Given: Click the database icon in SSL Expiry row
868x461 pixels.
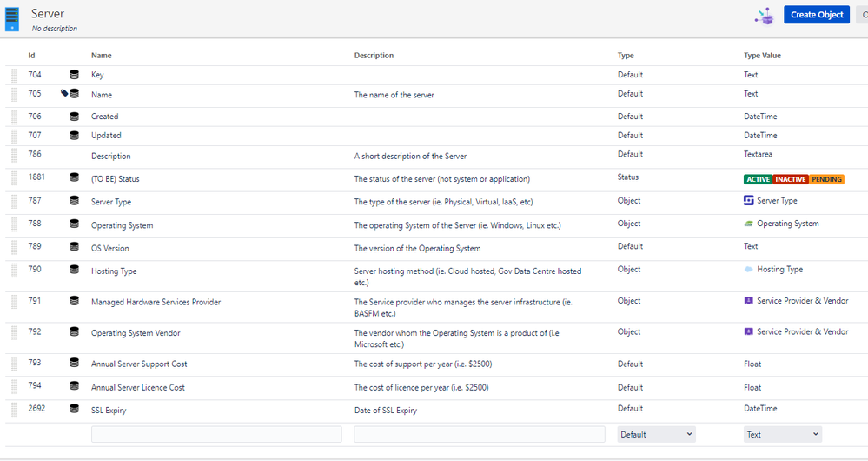Looking at the screenshot, I should [x=74, y=408].
